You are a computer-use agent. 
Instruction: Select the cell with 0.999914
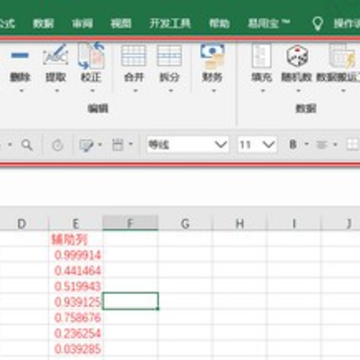pyautogui.click(x=76, y=255)
